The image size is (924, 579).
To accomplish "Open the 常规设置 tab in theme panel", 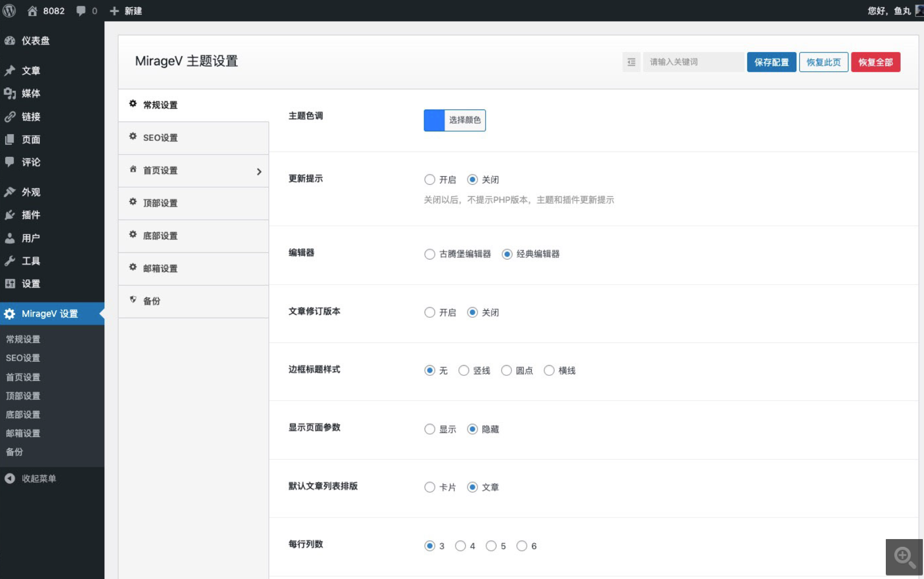I will tap(193, 106).
